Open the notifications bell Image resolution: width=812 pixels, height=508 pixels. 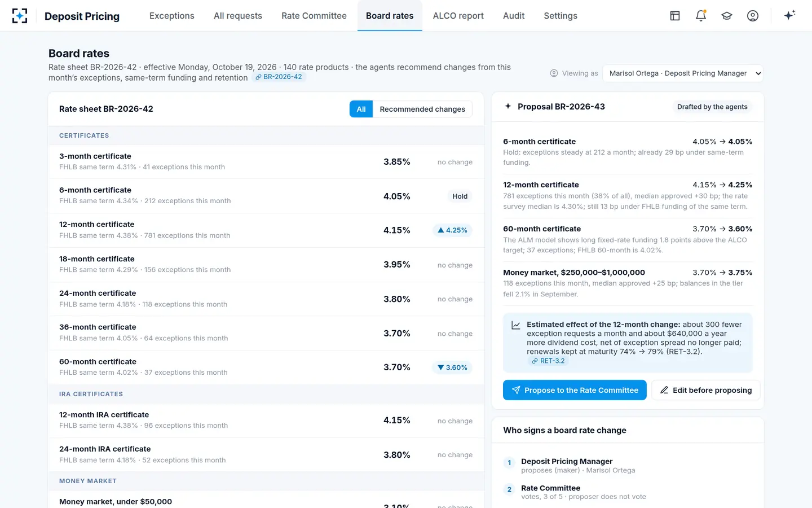pos(701,16)
